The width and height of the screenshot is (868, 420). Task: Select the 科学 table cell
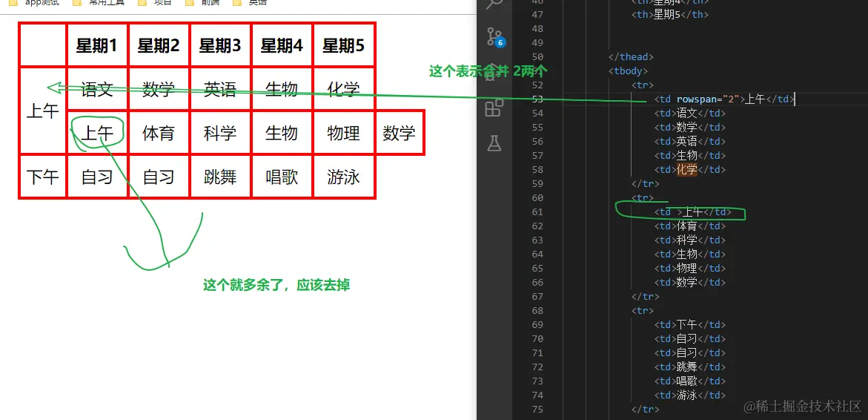219,132
